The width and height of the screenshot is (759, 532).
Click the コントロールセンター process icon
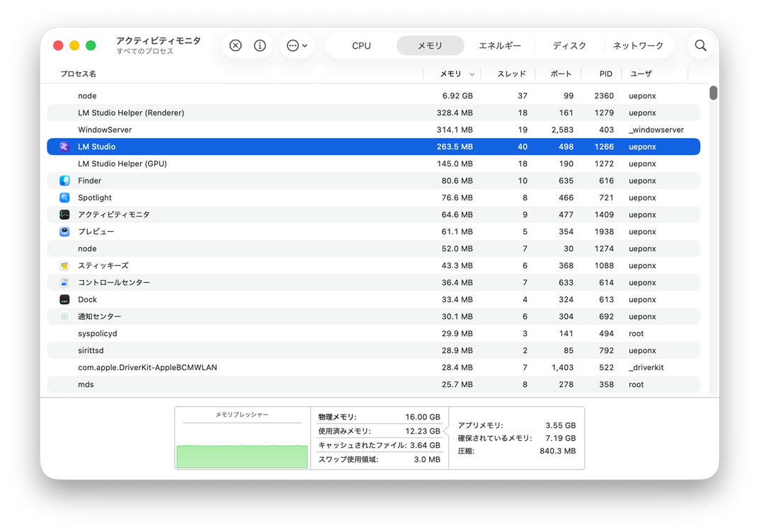[x=64, y=282]
